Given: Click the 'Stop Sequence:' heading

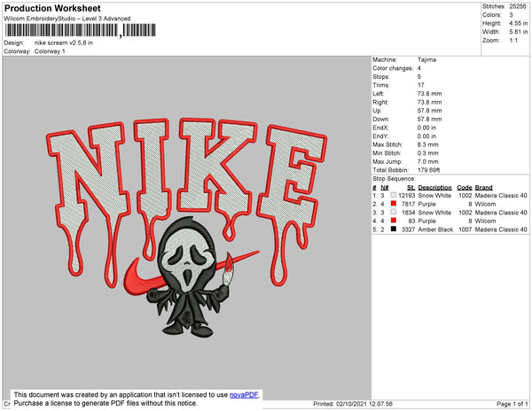Looking at the screenshot, I should pyautogui.click(x=394, y=179).
